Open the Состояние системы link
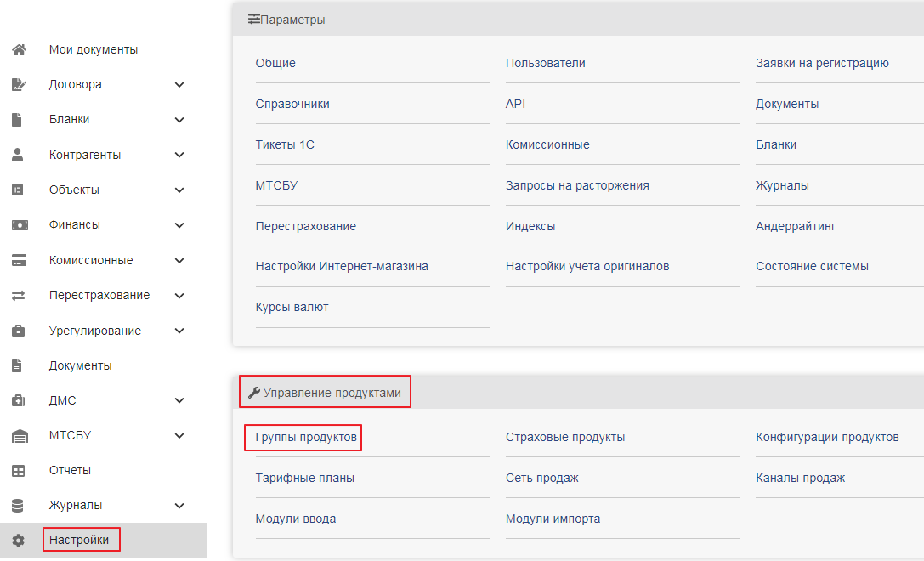 pos(812,266)
